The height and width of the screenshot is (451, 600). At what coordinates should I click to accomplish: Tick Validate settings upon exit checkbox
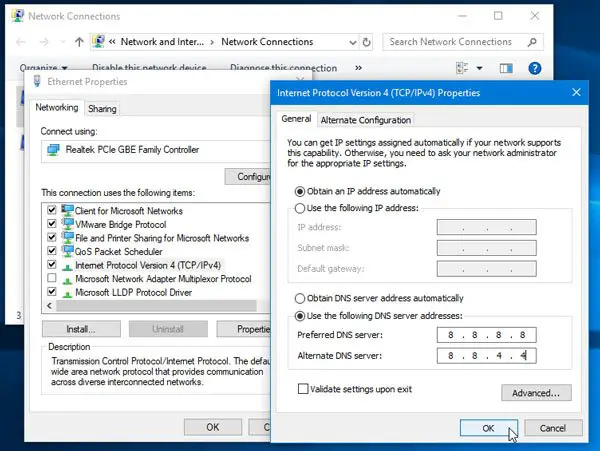(x=304, y=388)
